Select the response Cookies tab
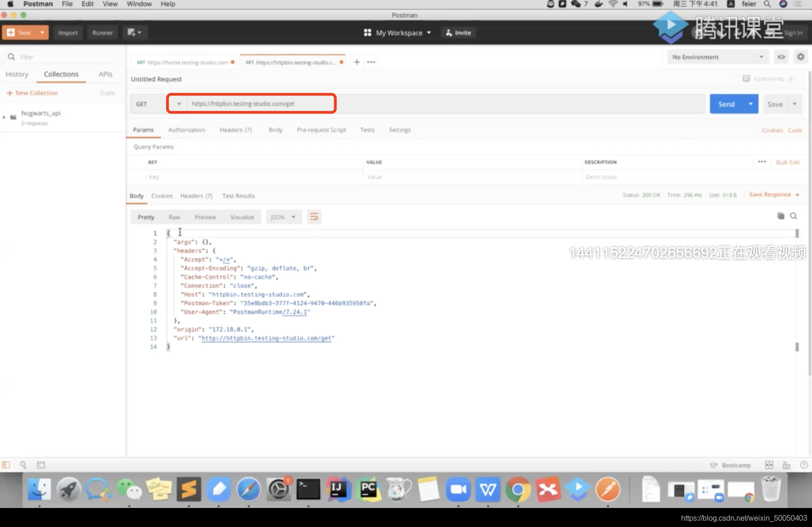The image size is (812, 527). click(162, 196)
